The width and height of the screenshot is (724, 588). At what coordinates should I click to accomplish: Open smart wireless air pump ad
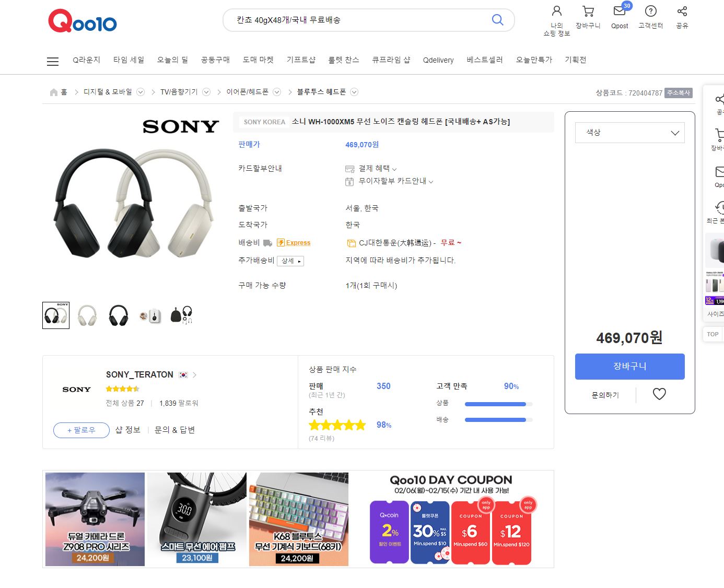coord(197,519)
